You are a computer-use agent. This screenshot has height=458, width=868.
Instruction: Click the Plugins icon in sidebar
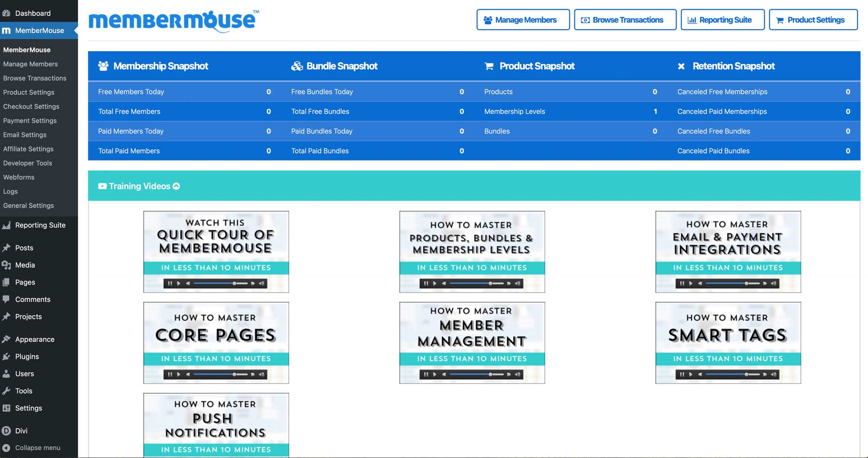pyautogui.click(x=6, y=357)
